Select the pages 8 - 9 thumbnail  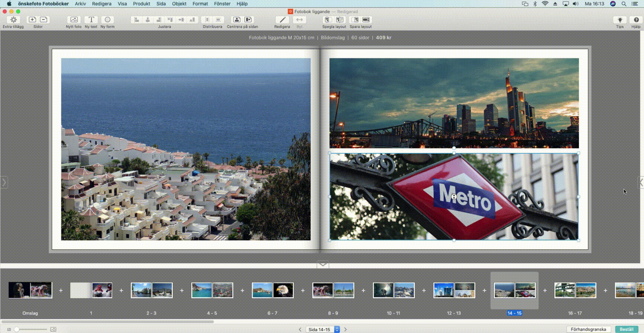pos(333,290)
